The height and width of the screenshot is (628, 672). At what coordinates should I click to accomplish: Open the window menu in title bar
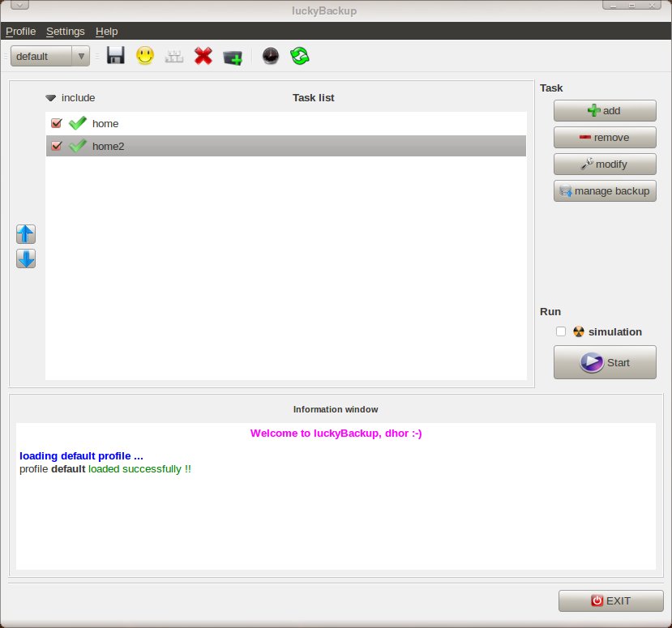tap(19, 5)
